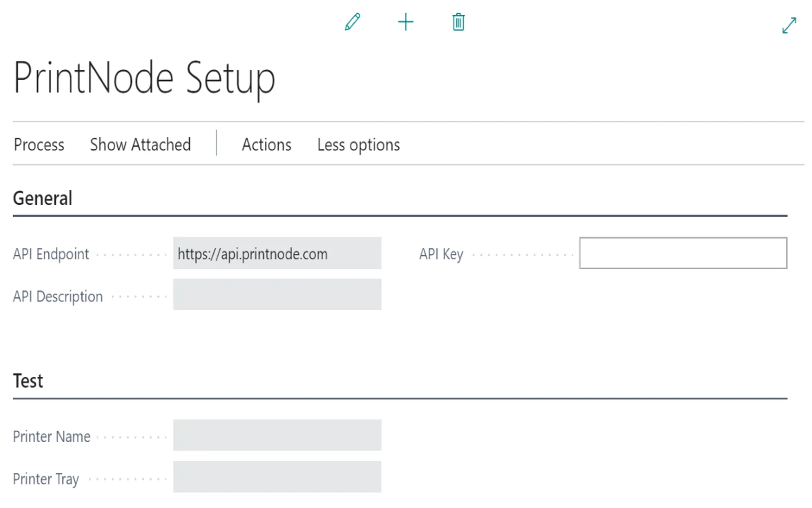Click the trash can delete icon
Screen dimensions: 812x508
click(458, 22)
